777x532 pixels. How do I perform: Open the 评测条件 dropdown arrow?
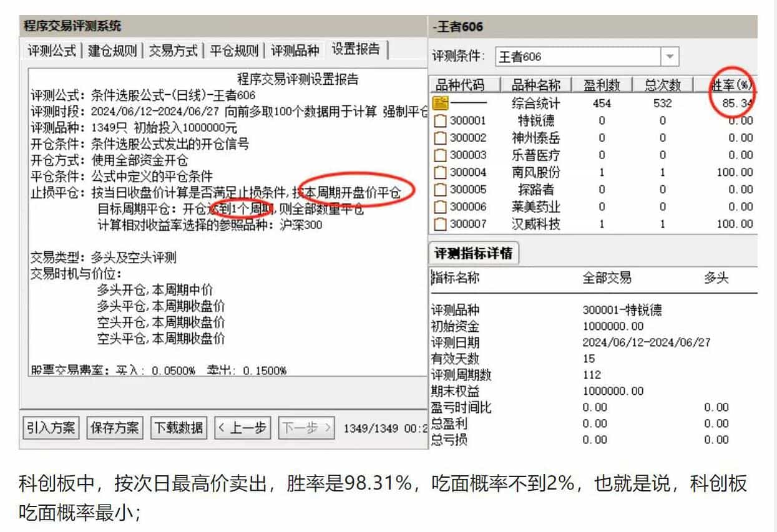coord(670,57)
